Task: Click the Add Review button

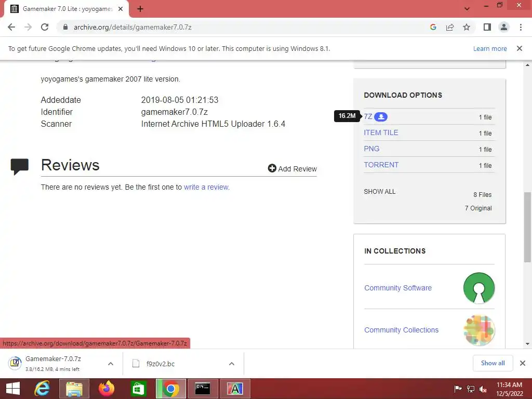Action: coord(292,169)
